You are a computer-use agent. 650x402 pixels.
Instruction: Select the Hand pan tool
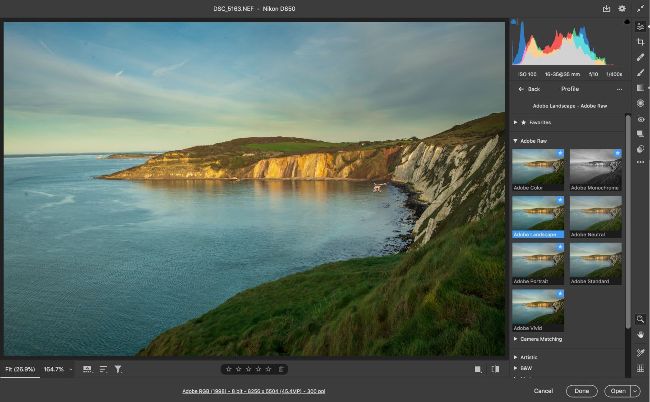tap(640, 335)
